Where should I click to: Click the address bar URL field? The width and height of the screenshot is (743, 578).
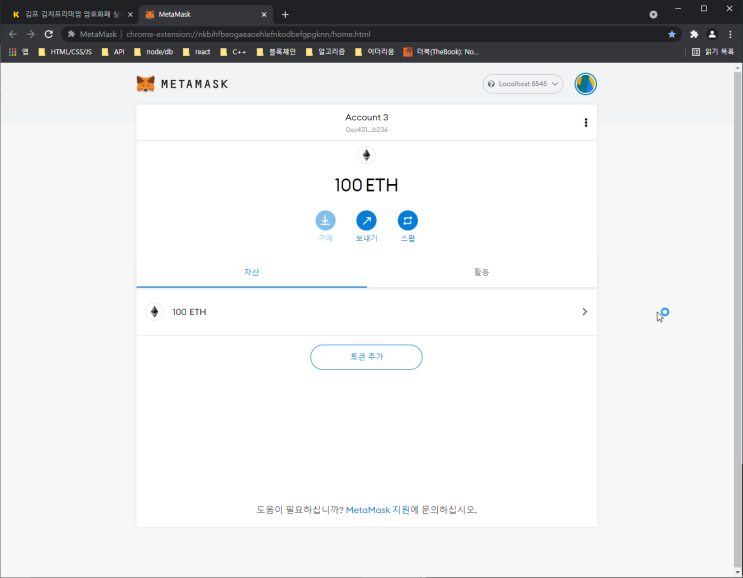tap(370, 34)
